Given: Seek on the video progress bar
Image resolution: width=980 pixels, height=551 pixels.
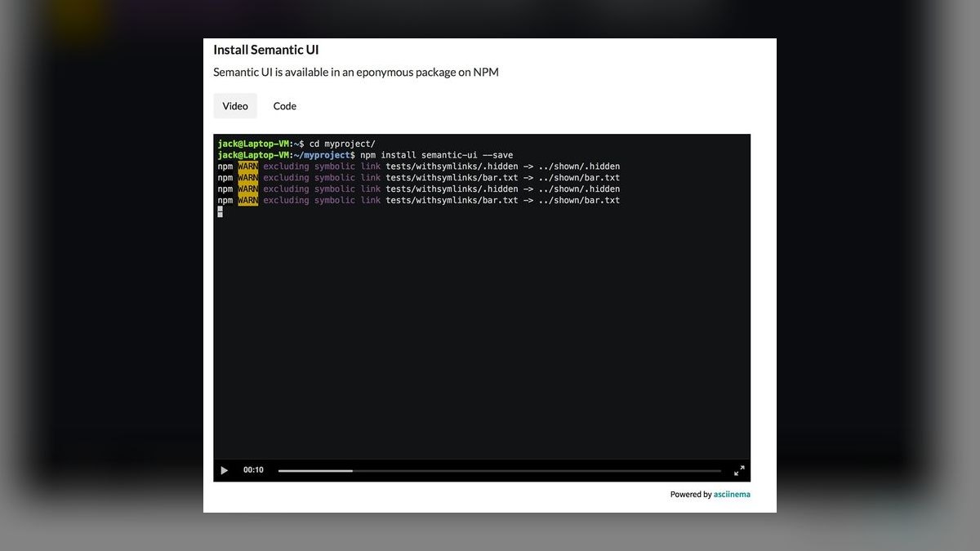Looking at the screenshot, I should 500,470.
